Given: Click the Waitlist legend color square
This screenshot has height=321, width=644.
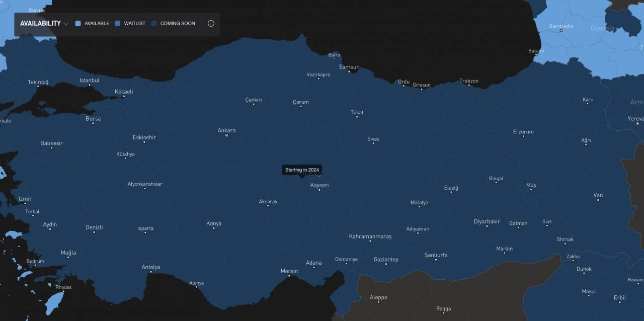Looking at the screenshot, I should (118, 24).
